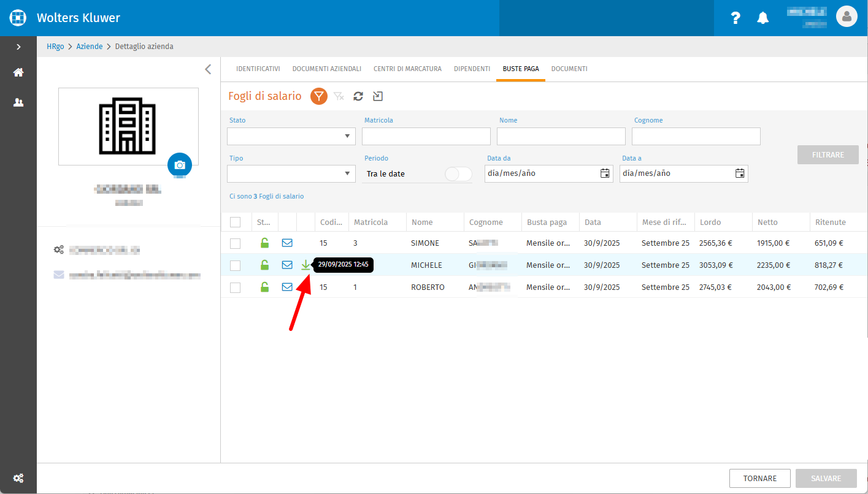Click the Matricola filter input field
The height and width of the screenshot is (494, 868).
click(426, 136)
